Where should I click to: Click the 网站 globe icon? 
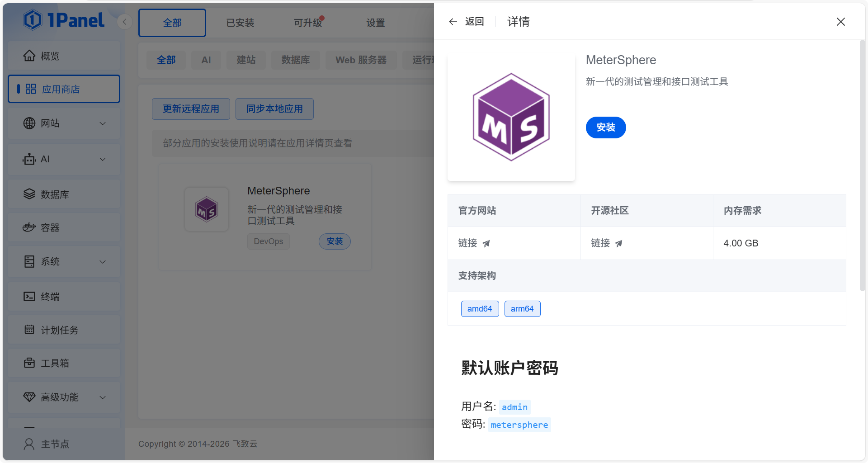tap(29, 123)
